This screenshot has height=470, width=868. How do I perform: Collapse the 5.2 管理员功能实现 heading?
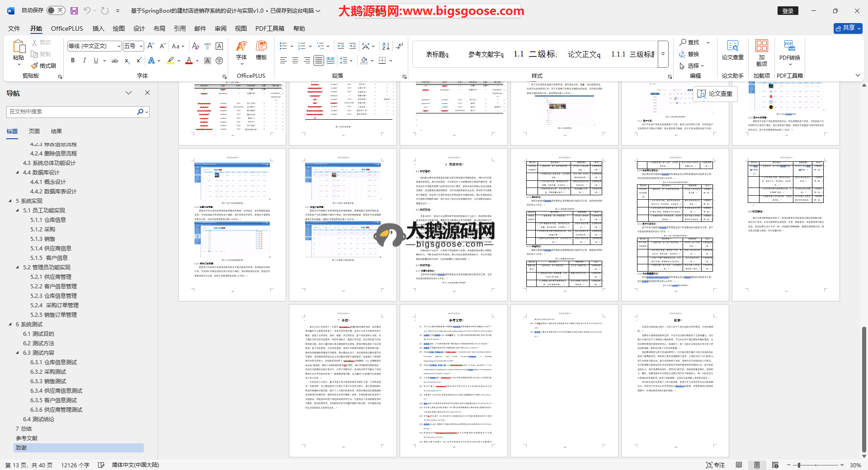tap(18, 268)
